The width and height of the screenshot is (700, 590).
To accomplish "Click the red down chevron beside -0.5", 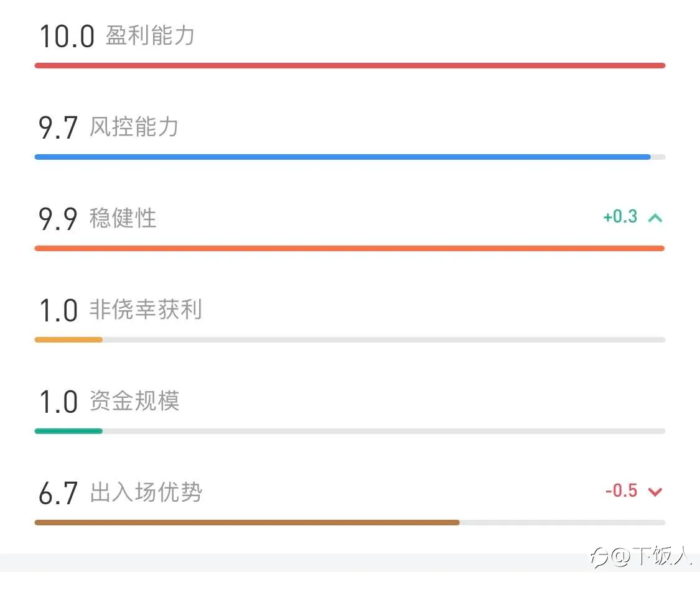I will (655, 492).
